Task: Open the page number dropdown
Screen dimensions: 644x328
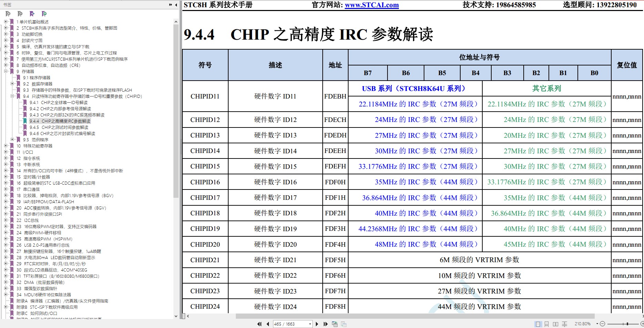Action: 310,324
